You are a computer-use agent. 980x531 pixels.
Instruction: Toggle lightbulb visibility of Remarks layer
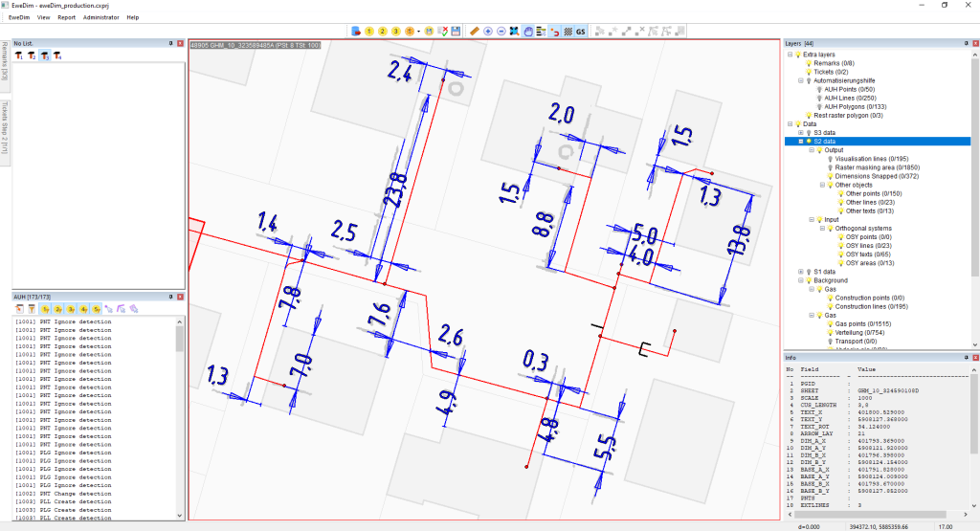pos(808,63)
